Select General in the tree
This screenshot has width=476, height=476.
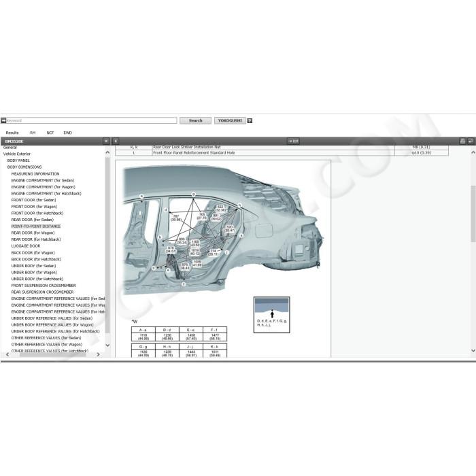click(x=10, y=148)
